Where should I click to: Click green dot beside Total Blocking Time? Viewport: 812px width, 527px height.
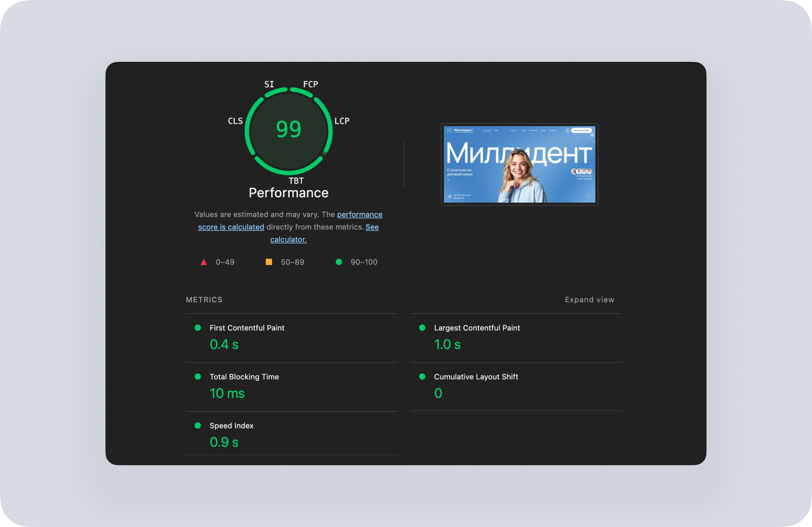(198, 376)
